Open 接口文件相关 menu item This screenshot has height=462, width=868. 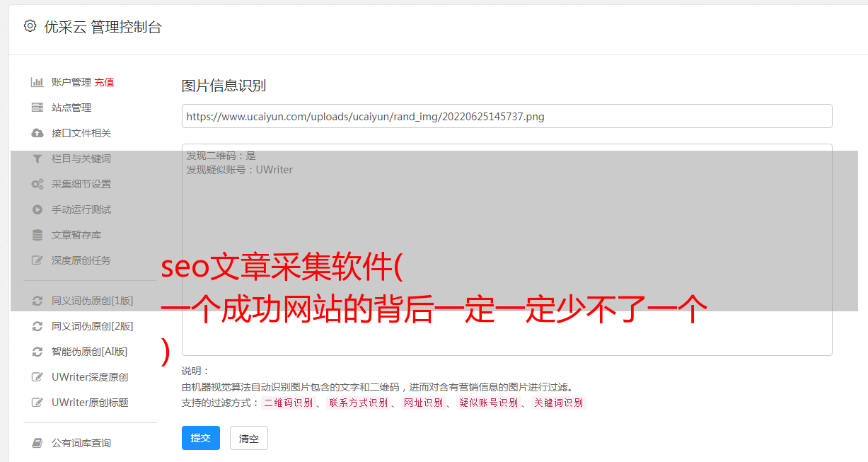point(81,133)
